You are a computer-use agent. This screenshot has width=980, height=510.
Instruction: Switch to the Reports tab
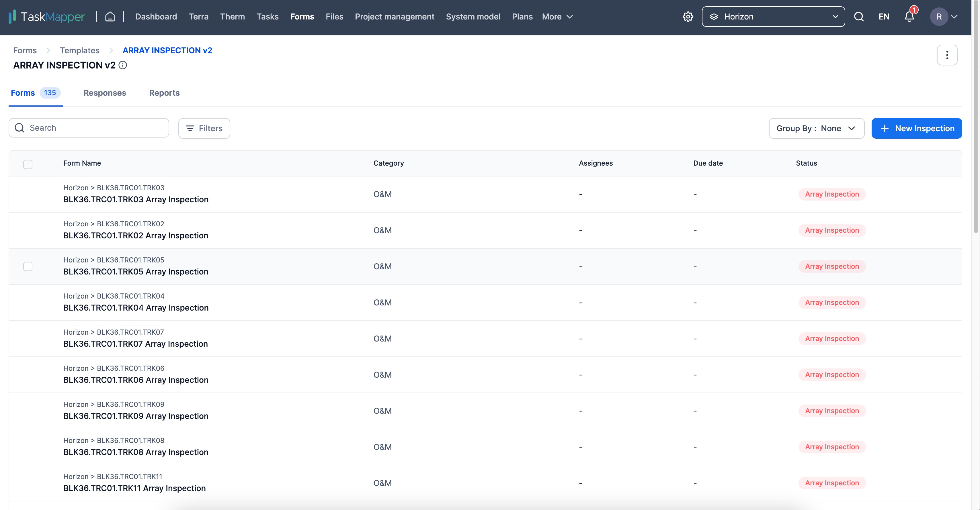164,93
